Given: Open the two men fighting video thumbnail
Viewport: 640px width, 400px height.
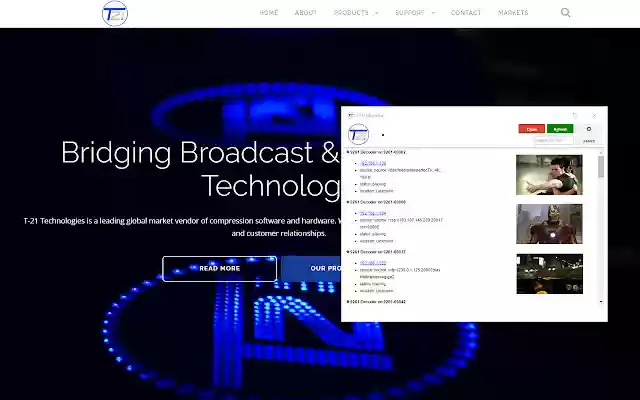Looking at the screenshot, I should click(549, 175).
